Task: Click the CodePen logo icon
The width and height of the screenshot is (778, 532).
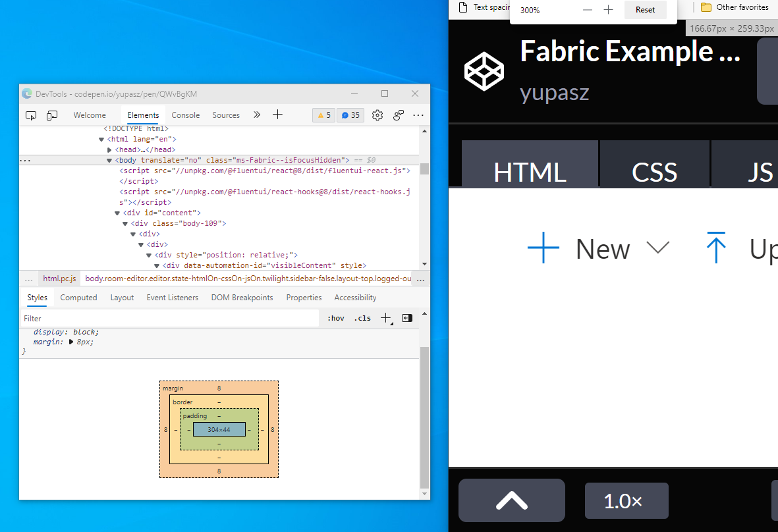Action: tap(484, 72)
